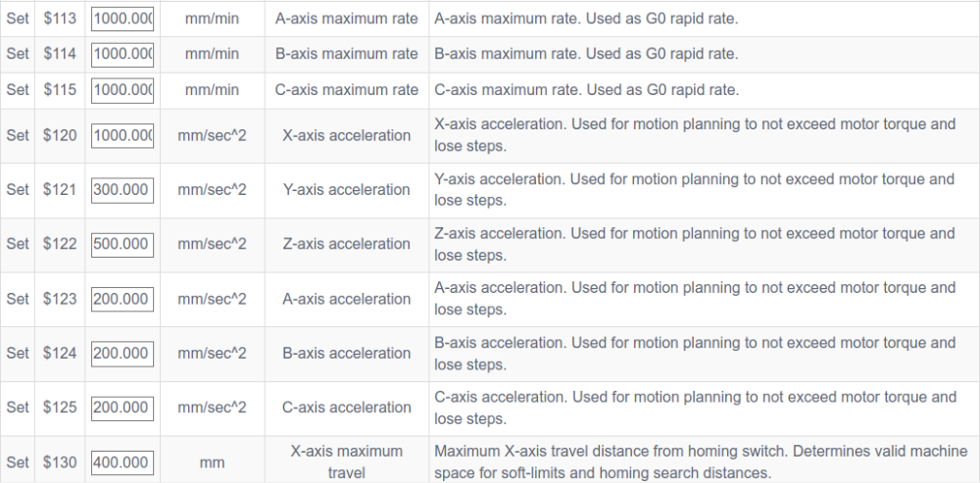Select the C-axis maximum rate input box
The width and height of the screenshot is (980, 483).
coord(122,90)
